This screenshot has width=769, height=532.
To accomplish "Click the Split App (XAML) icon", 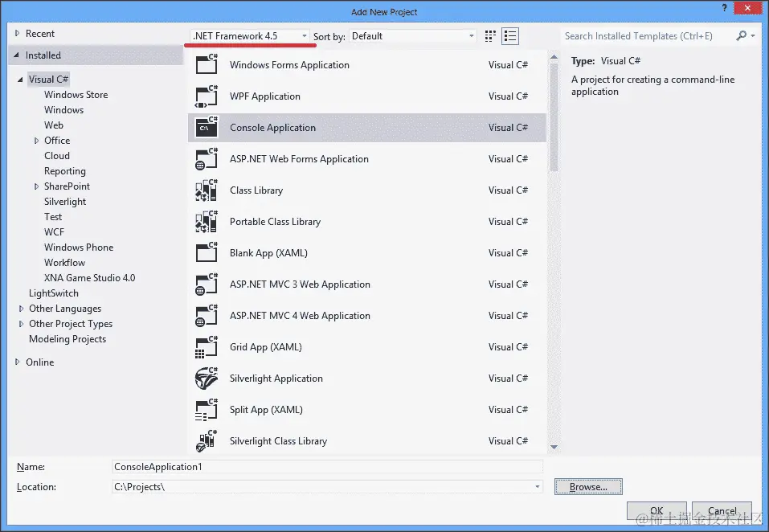I will tap(207, 409).
